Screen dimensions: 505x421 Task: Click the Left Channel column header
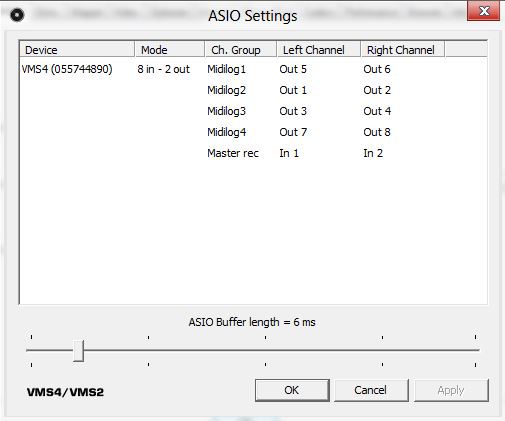click(319, 50)
